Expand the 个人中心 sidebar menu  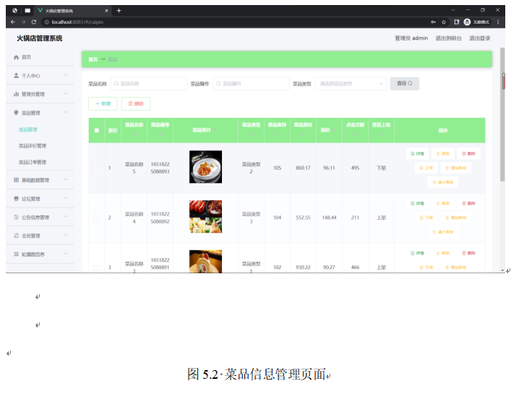[40, 76]
